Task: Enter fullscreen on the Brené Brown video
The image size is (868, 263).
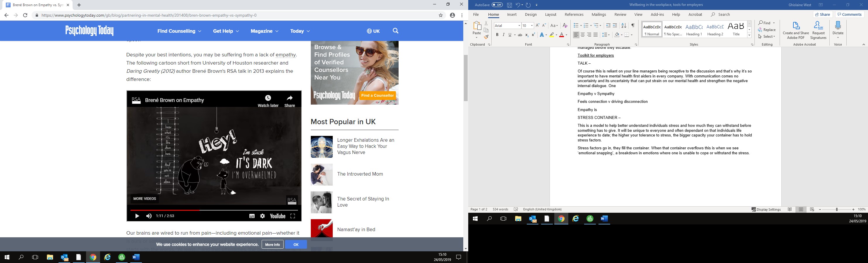Action: pyautogui.click(x=293, y=216)
